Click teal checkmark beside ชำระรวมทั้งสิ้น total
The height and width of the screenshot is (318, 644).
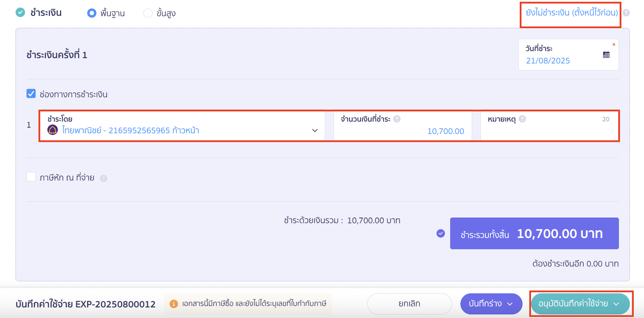(x=440, y=233)
